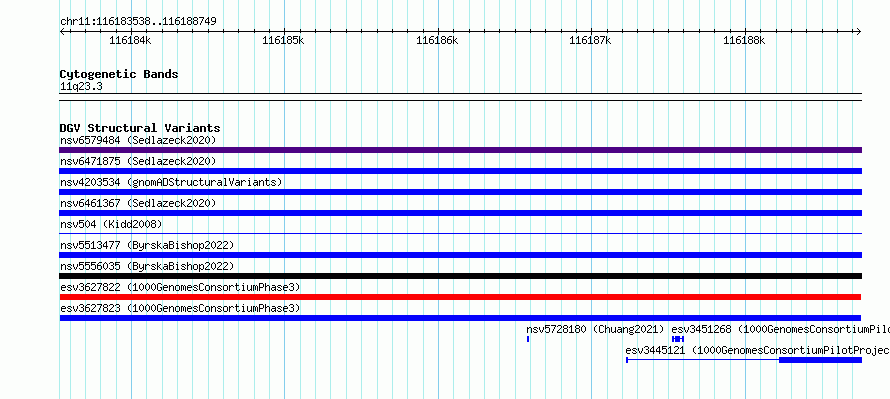
Task: Select the blue nsv4203534 variant bar
Action: (x=460, y=192)
